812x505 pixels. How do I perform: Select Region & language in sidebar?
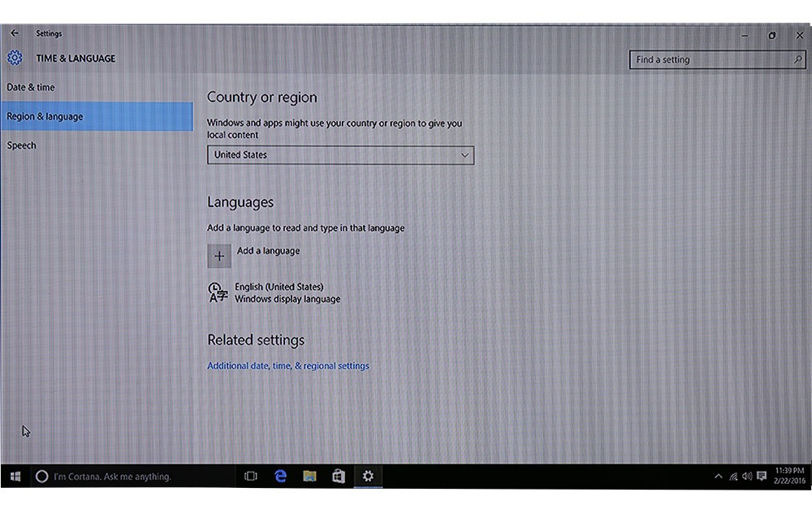(45, 117)
